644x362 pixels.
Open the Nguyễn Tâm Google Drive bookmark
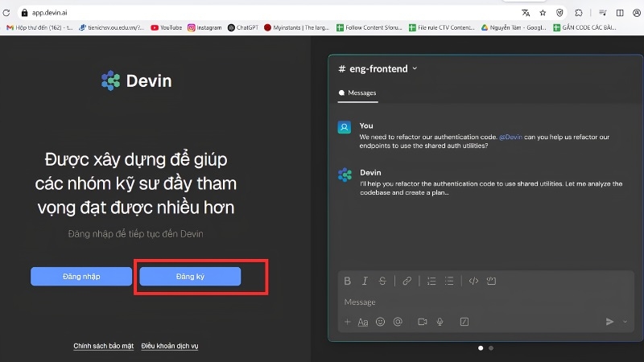[514, 27]
